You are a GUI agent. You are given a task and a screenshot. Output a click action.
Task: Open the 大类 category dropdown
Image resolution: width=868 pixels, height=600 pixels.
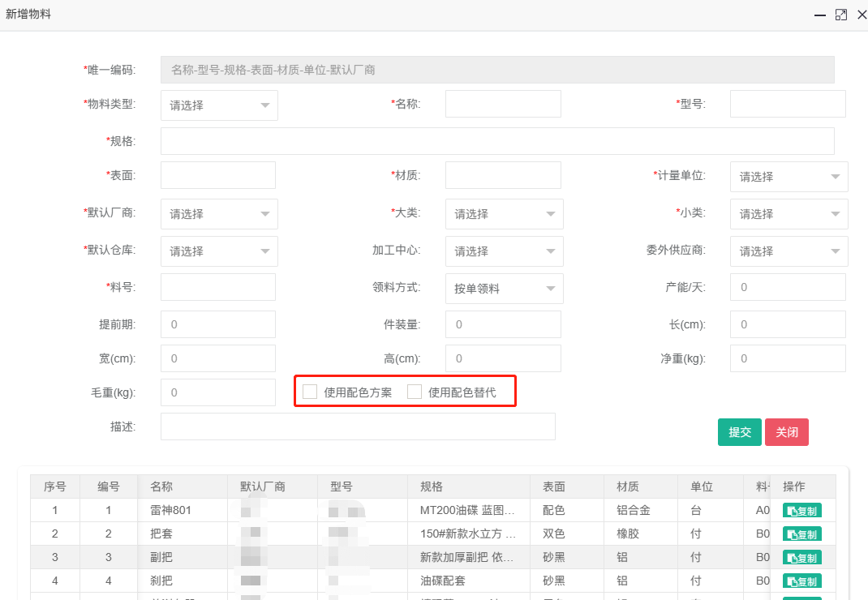(x=504, y=214)
